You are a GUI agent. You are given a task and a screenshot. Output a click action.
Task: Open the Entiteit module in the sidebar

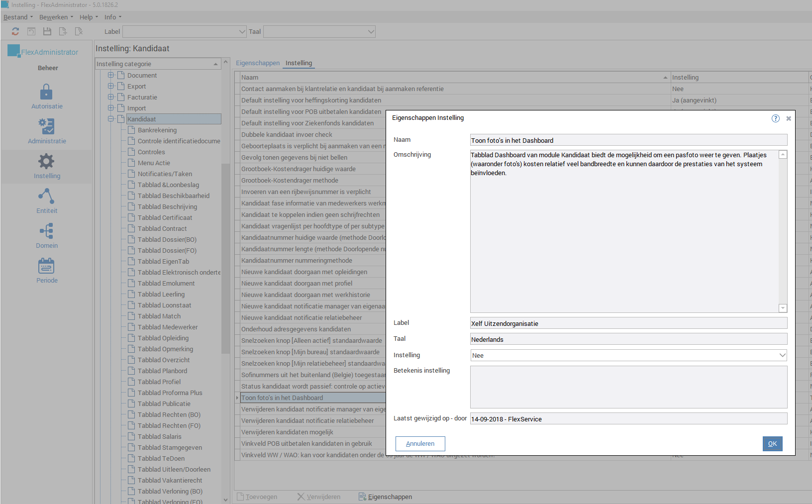tap(46, 200)
